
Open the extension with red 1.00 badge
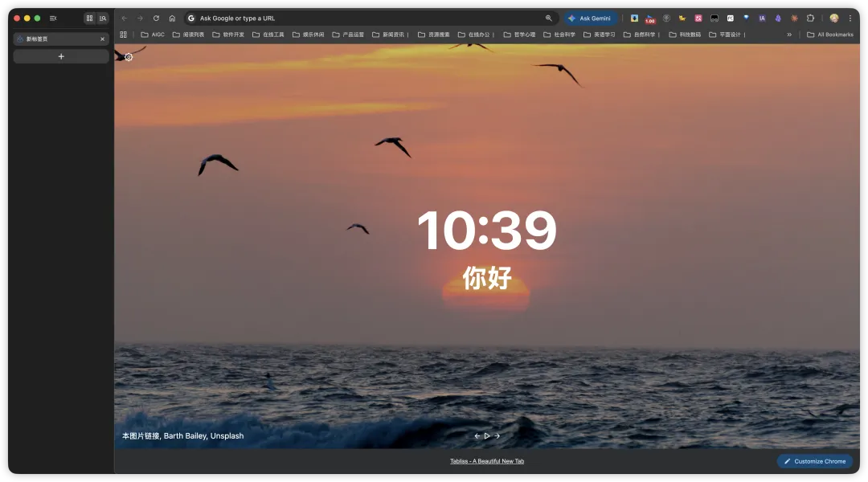tap(650, 18)
